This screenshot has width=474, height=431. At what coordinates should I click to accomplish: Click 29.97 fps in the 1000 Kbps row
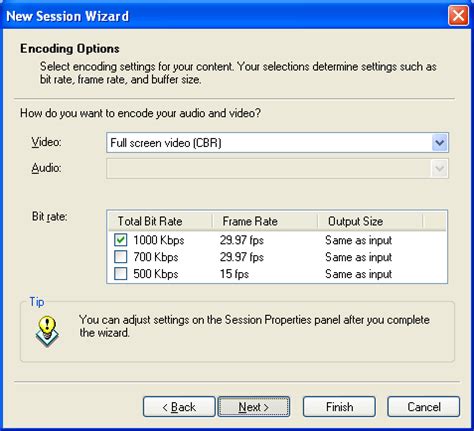242,240
